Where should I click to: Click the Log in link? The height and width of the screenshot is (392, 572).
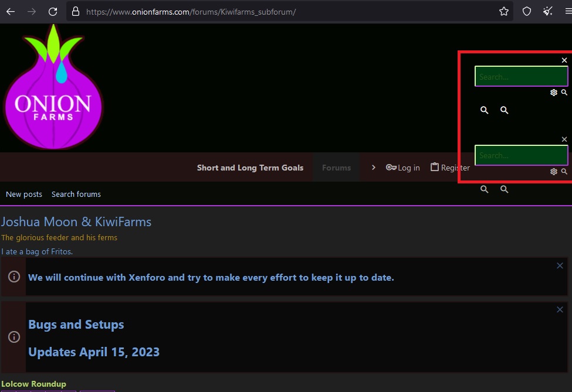403,168
